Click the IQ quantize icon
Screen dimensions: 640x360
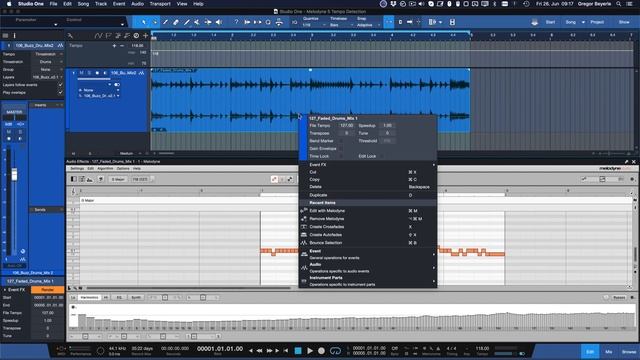295,22
